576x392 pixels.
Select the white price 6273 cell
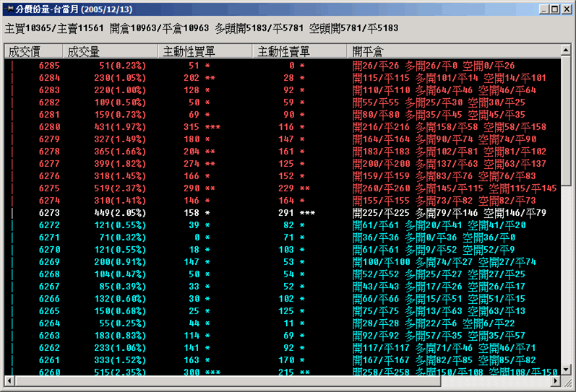49,213
